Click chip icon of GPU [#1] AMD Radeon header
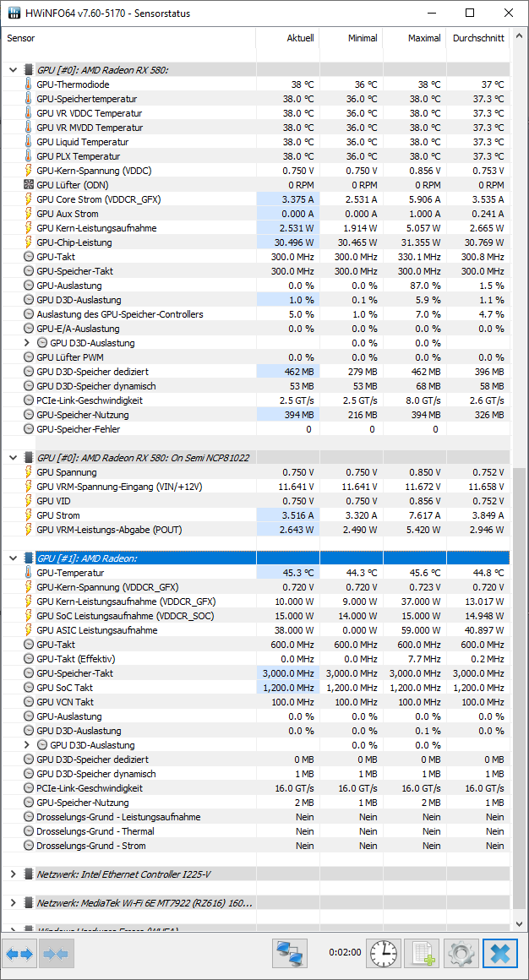The width and height of the screenshot is (529, 980). tap(28, 558)
